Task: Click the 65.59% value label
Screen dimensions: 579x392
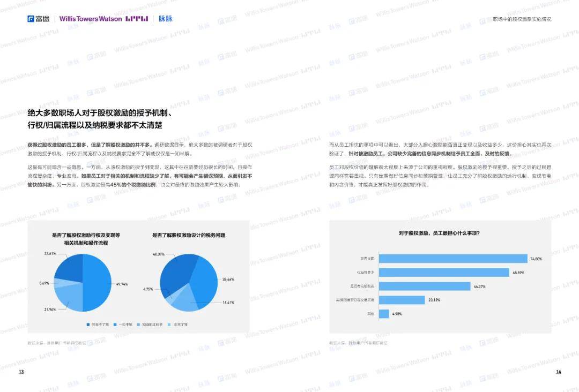Action: point(518,273)
